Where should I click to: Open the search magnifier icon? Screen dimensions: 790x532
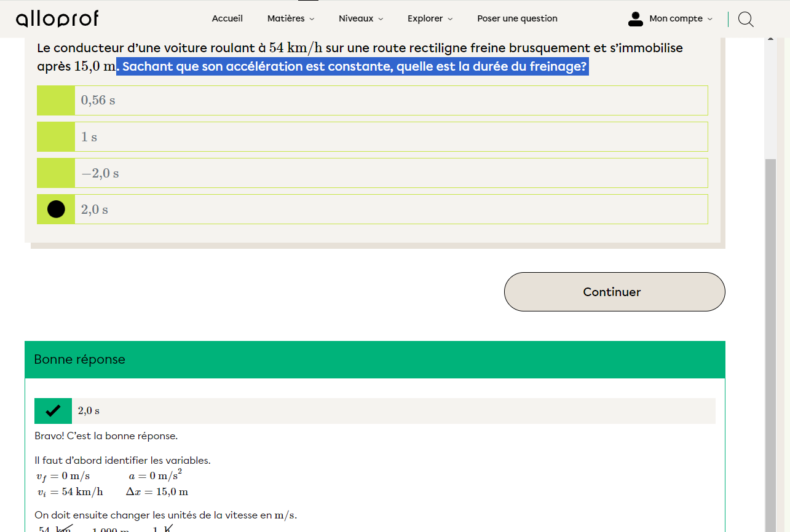pyautogui.click(x=745, y=19)
